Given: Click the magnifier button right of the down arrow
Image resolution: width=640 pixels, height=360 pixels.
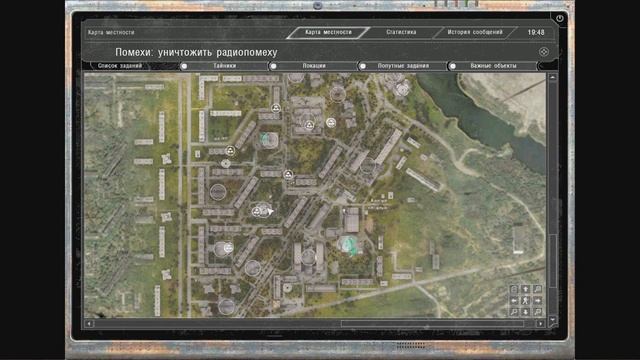Looking at the screenshot, I should (x=537, y=312).
